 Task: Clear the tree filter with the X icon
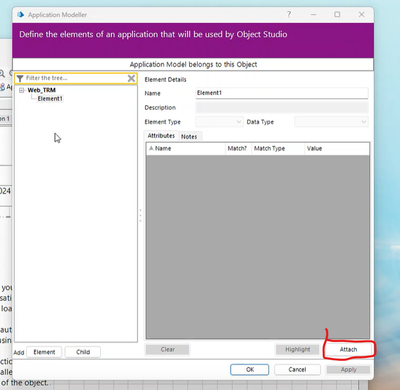[131, 78]
